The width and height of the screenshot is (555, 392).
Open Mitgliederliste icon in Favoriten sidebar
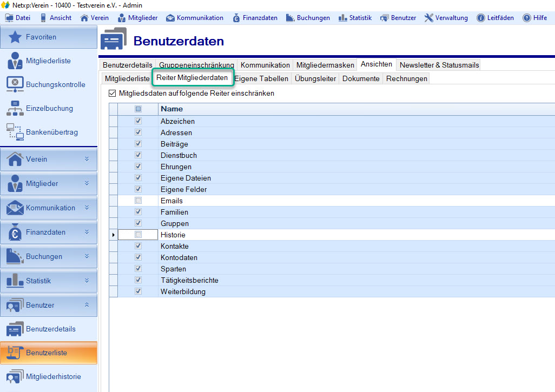(x=15, y=61)
